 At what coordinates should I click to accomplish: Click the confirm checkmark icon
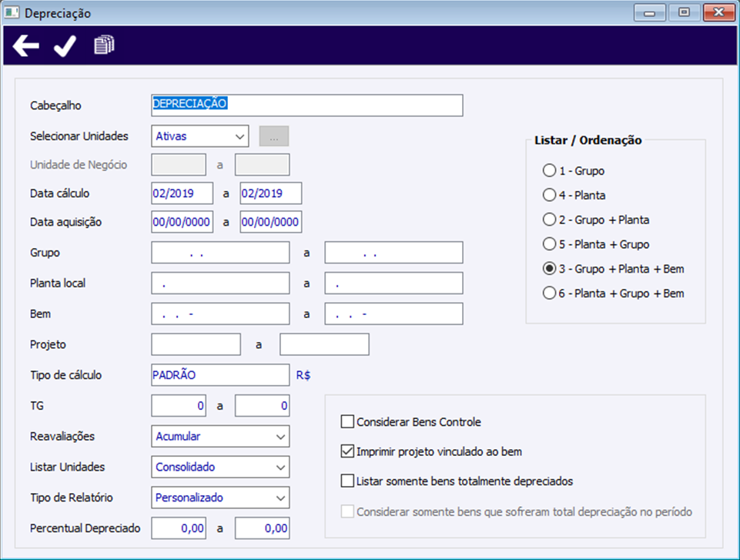tap(64, 47)
